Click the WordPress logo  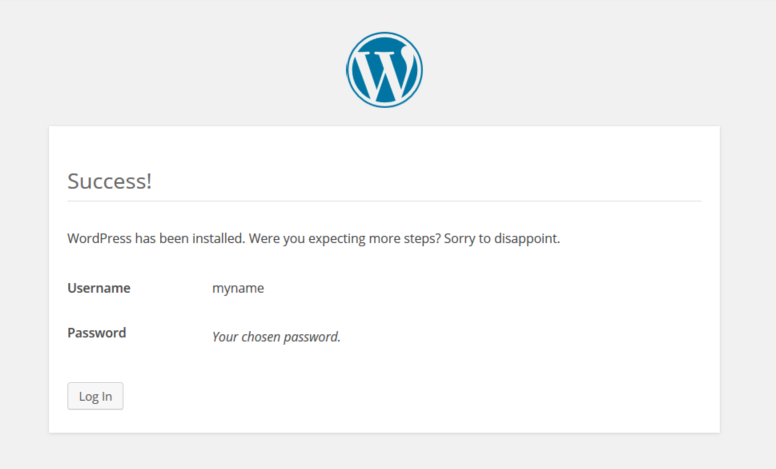pyautogui.click(x=384, y=70)
